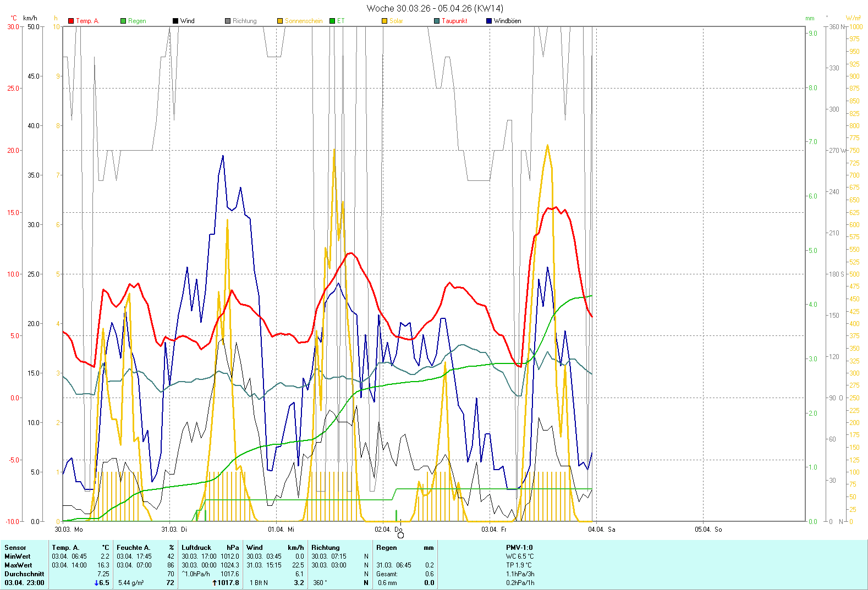Click the PMV-1:0 label
The width and height of the screenshot is (868, 590).
pos(519,548)
